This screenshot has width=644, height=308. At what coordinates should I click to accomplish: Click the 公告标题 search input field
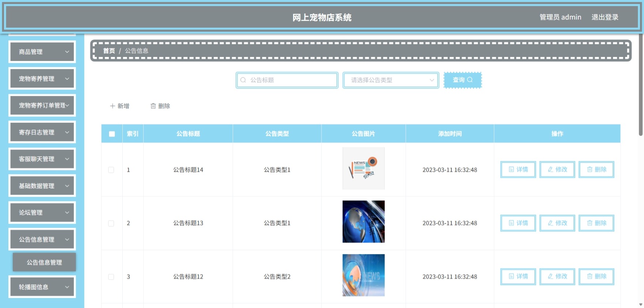coord(287,80)
